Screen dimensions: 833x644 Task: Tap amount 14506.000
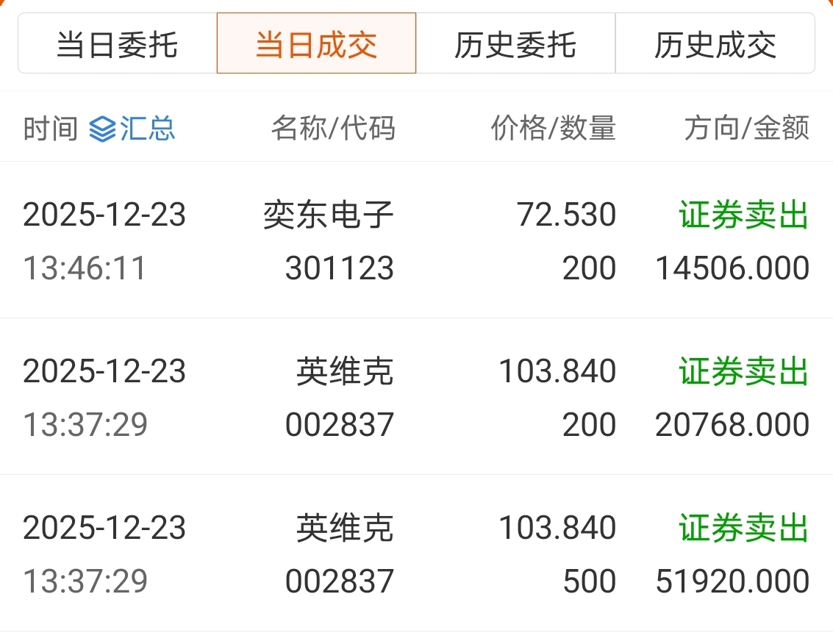(x=732, y=268)
